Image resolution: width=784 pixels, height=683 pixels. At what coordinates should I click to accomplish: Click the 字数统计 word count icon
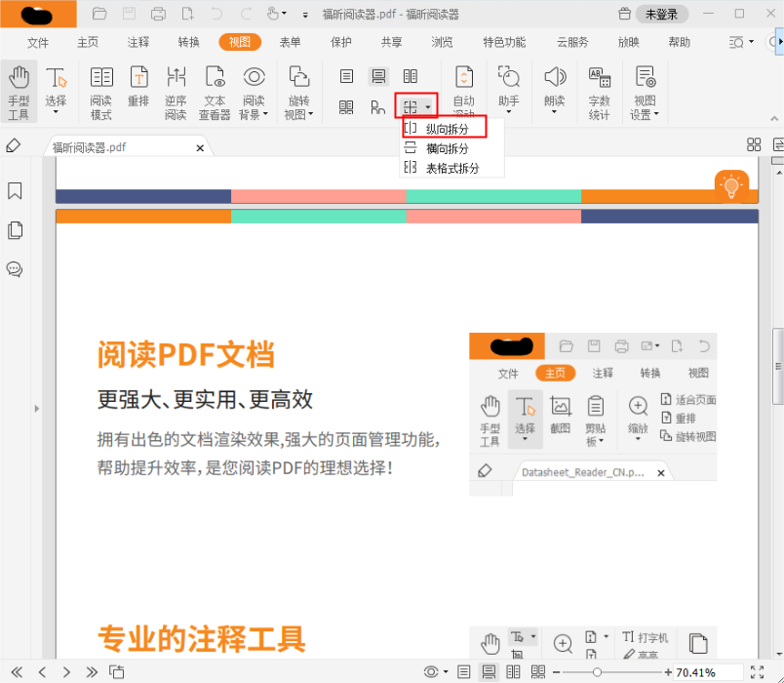tap(599, 90)
